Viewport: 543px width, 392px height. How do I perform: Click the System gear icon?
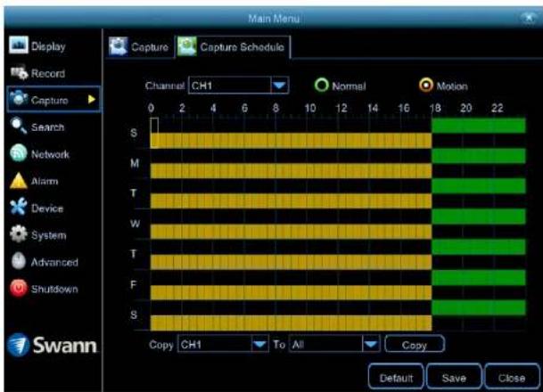(x=19, y=234)
